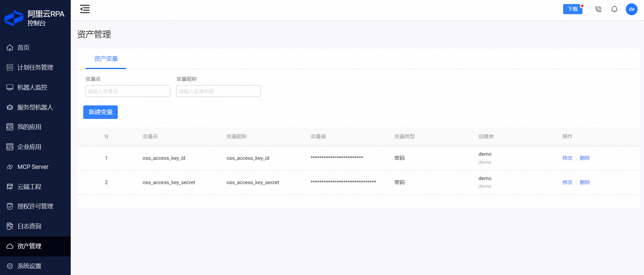Open the 'de' user avatar menu
The width and height of the screenshot is (644, 275).
[631, 9]
